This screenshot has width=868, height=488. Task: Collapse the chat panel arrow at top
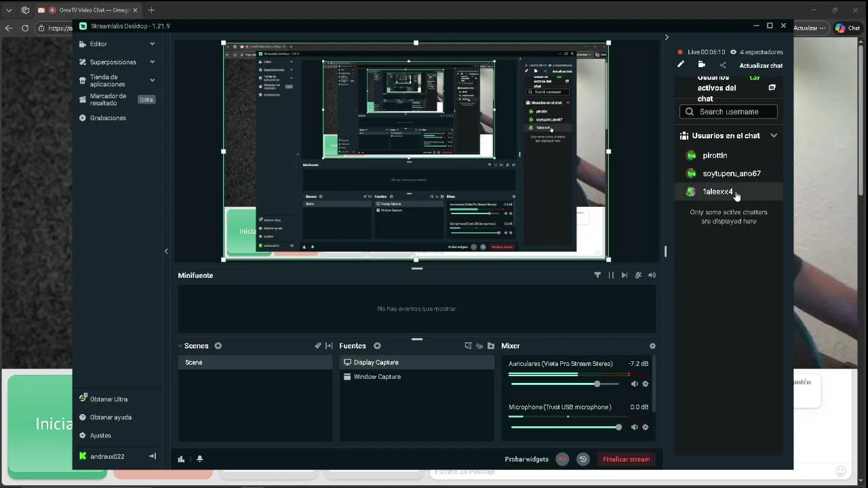(667, 37)
